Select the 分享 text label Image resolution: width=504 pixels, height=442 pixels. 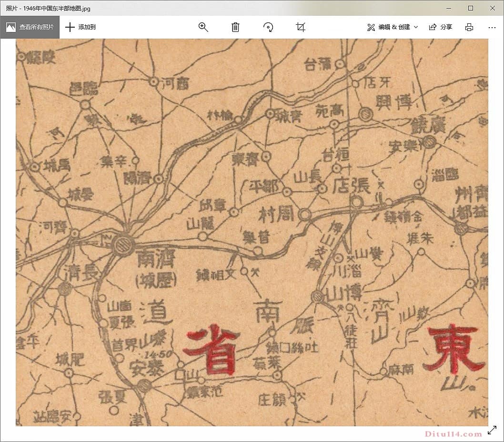pos(446,27)
